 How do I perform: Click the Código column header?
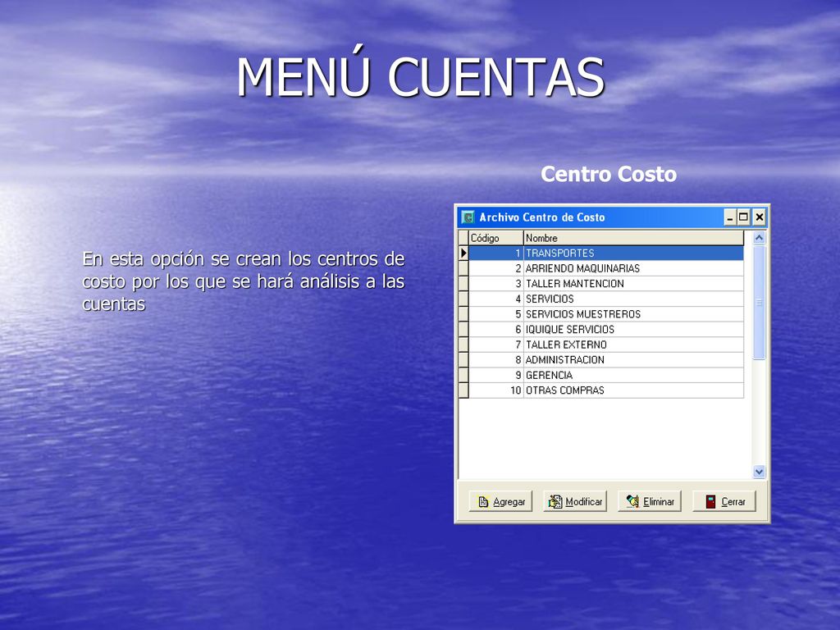pyautogui.click(x=496, y=238)
